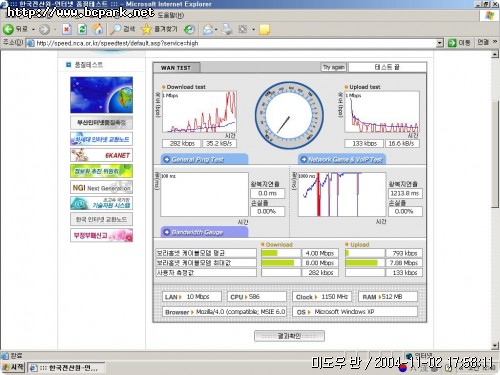Click the CPU 586 field
The width and height of the screenshot is (500, 375).
[x=257, y=296]
